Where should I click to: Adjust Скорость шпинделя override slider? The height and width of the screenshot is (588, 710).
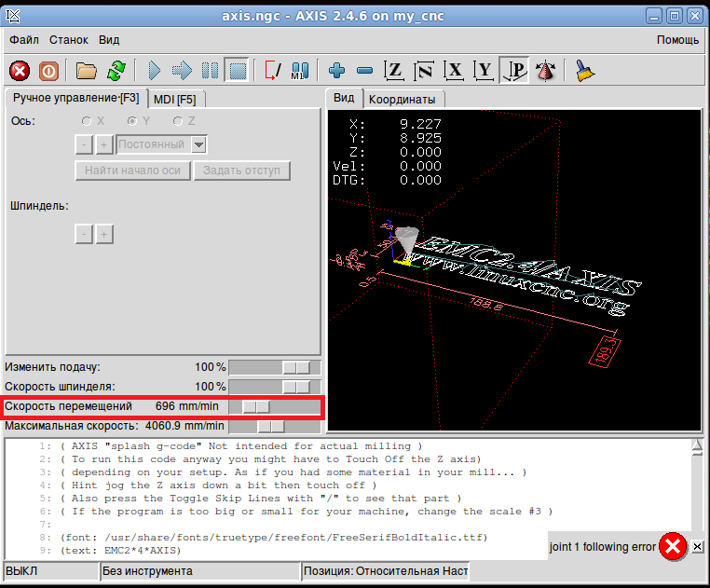[x=275, y=387]
